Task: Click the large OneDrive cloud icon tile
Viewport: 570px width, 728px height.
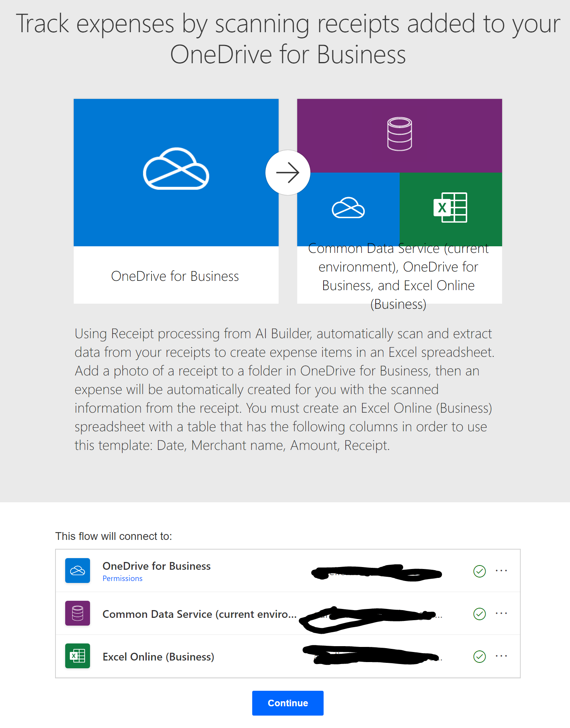Action: tap(176, 172)
